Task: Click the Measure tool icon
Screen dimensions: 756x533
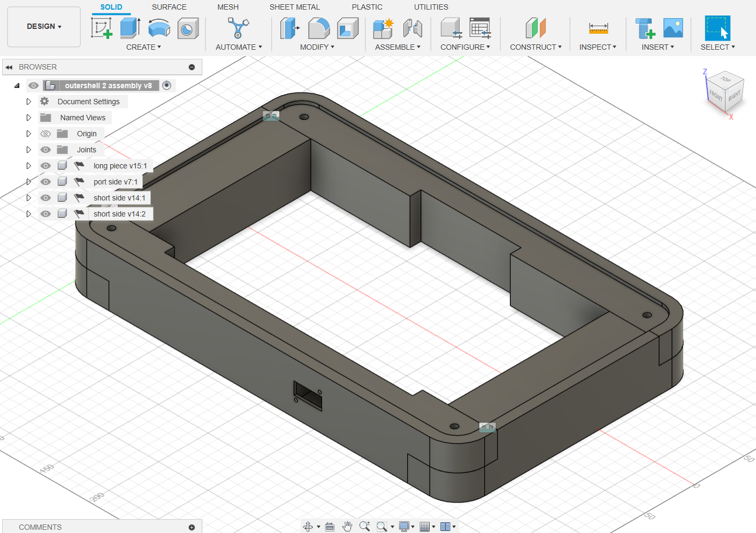Action: tap(598, 28)
